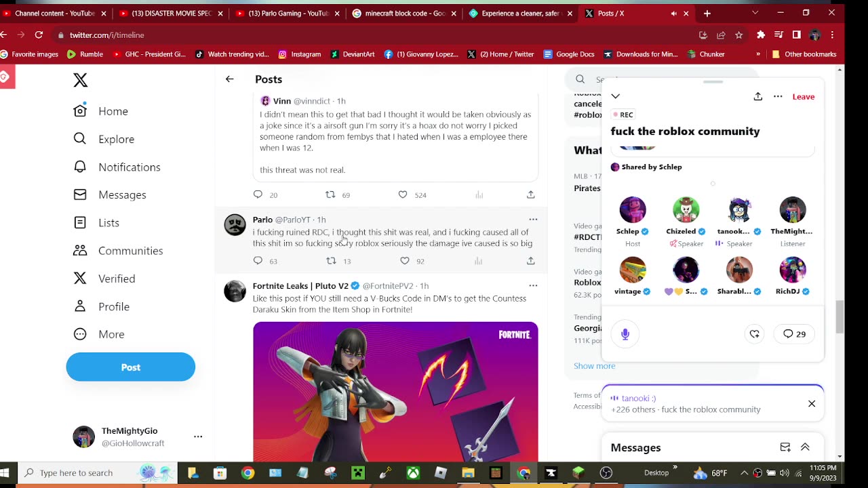Screen dimensions: 868x488
Task: Select speaker Chizeled's avatar in Space
Action: click(x=686, y=210)
